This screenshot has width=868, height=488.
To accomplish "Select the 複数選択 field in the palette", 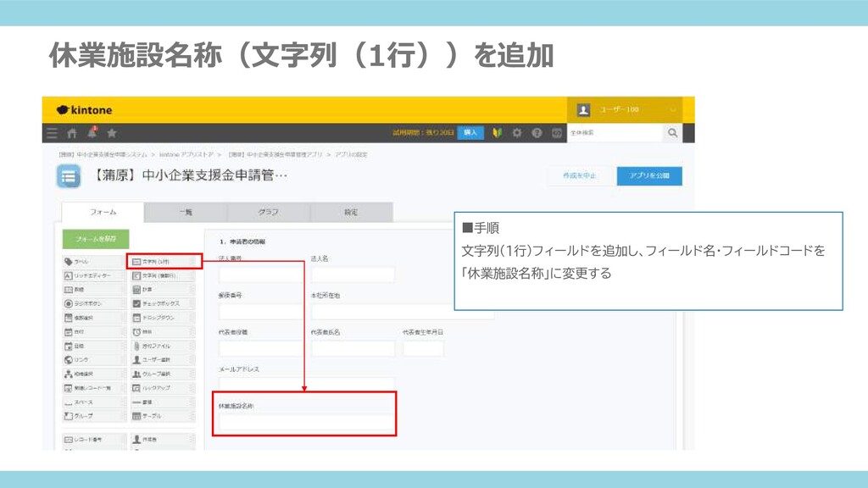I will pyautogui.click(x=95, y=318).
